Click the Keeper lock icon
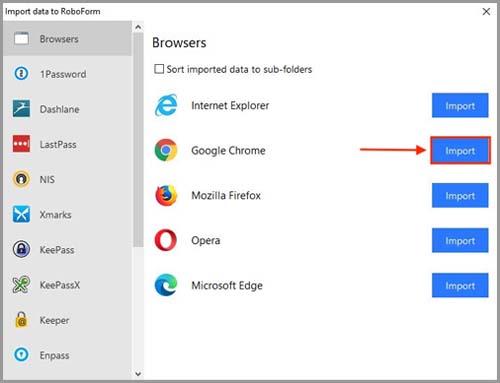 click(21, 320)
